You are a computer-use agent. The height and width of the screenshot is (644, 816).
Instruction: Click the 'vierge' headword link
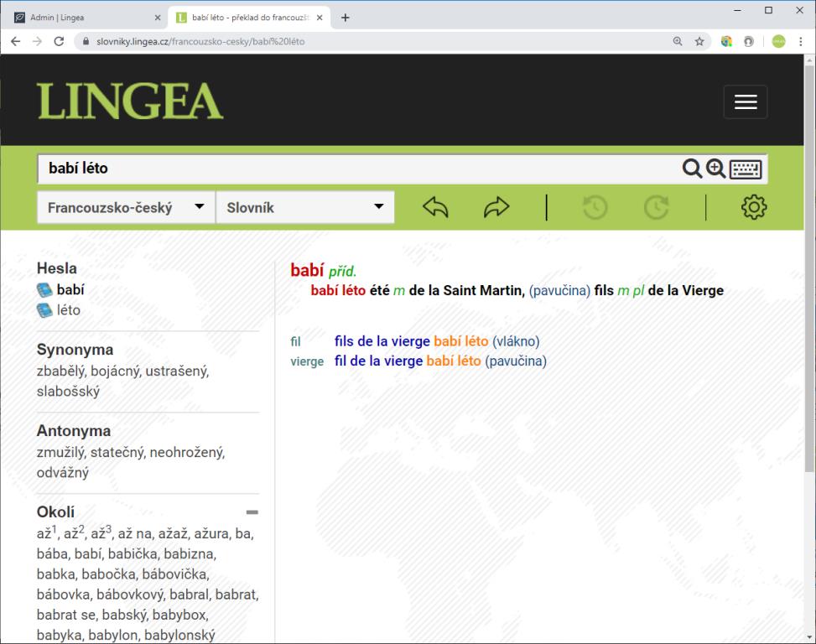point(307,361)
